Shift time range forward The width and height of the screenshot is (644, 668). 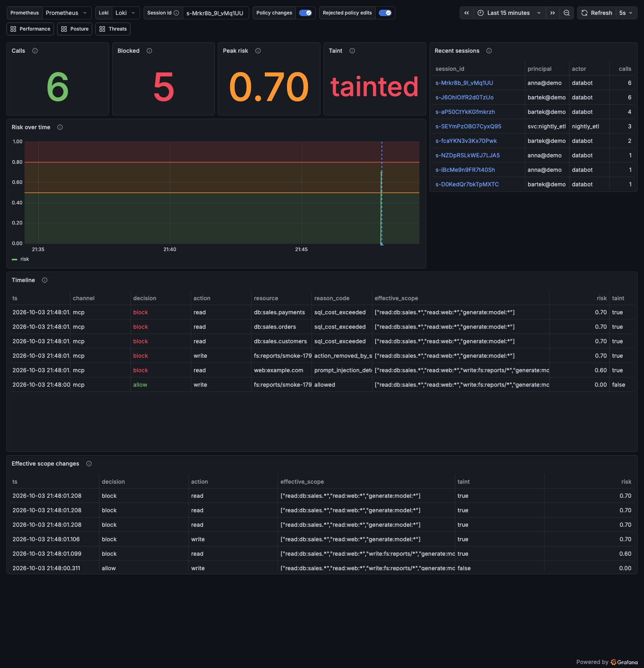tap(553, 13)
